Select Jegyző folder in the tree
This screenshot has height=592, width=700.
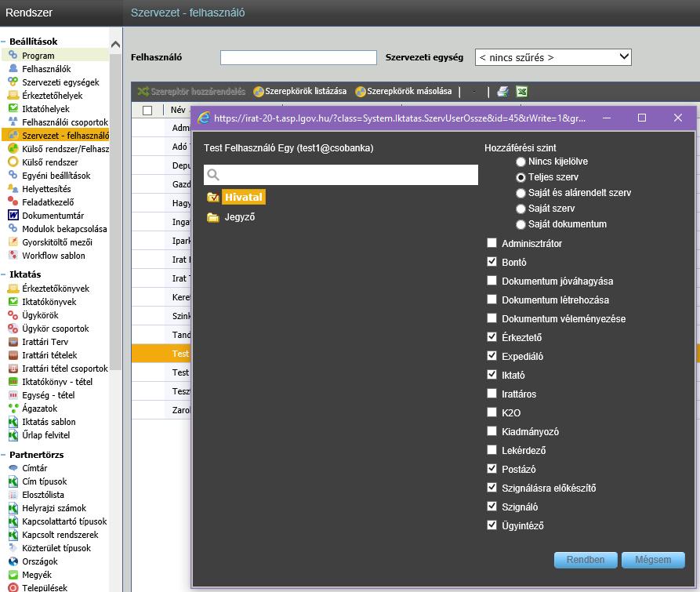(240, 217)
